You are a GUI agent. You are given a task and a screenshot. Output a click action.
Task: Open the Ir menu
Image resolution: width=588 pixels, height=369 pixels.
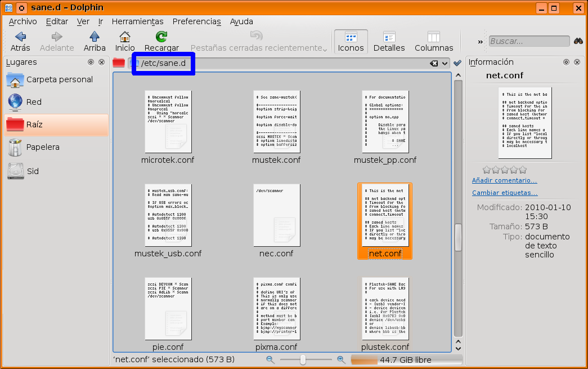pos(101,21)
